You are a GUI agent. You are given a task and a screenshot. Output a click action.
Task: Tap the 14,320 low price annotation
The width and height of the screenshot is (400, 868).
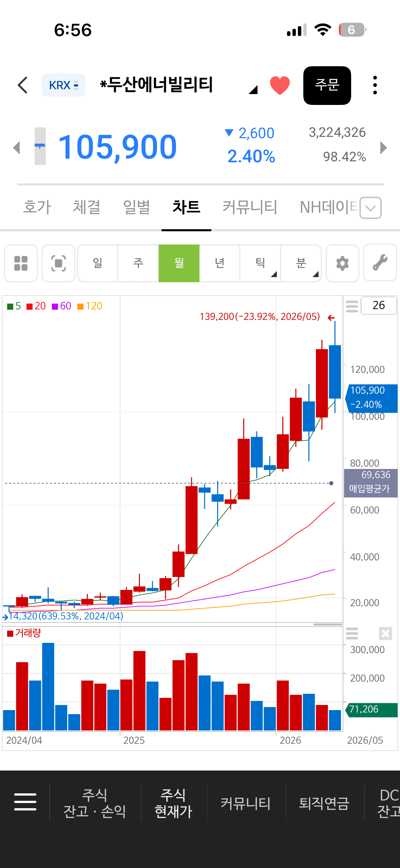click(x=66, y=616)
